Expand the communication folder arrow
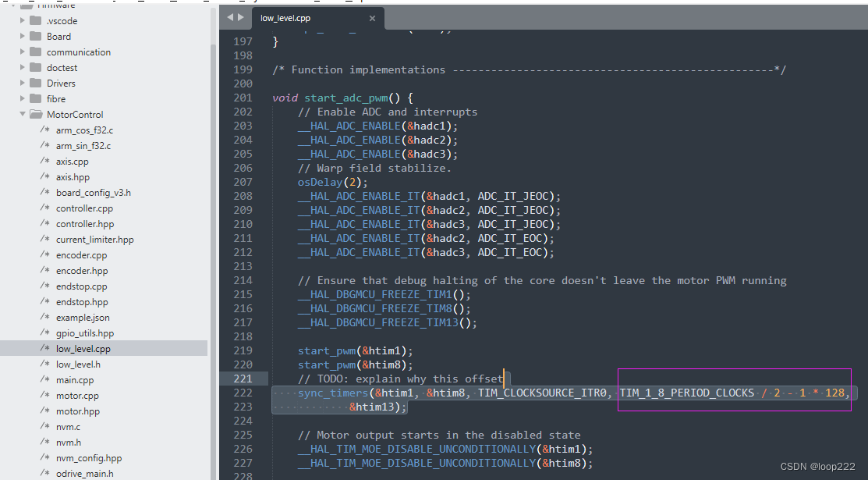This screenshot has width=868, height=480. [22, 52]
